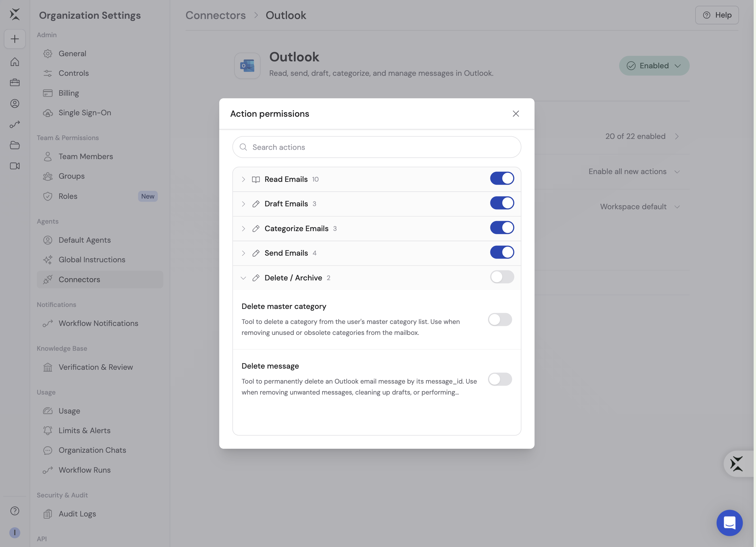Open Workflow Runs page
Viewport: 756px width, 547px height.
coord(100,470)
